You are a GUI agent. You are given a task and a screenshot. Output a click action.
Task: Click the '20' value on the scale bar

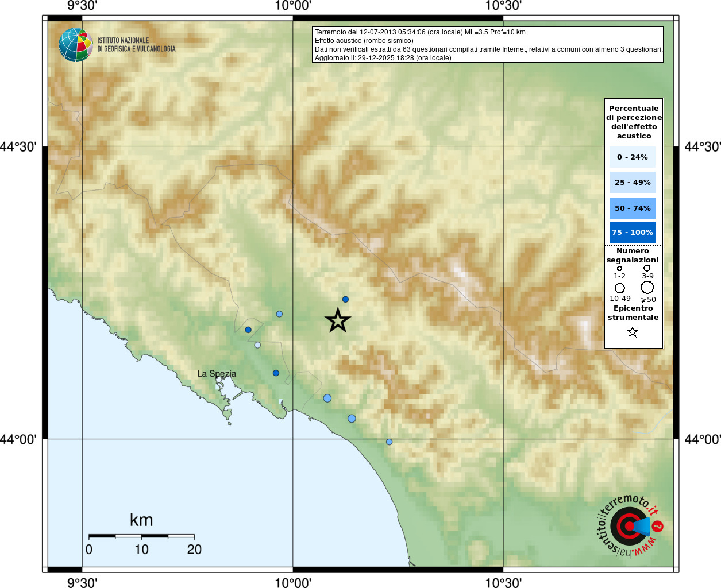pyautogui.click(x=194, y=550)
